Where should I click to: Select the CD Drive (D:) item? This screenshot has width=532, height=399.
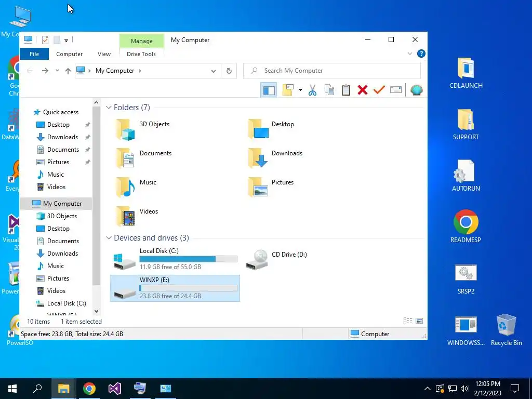276,260
